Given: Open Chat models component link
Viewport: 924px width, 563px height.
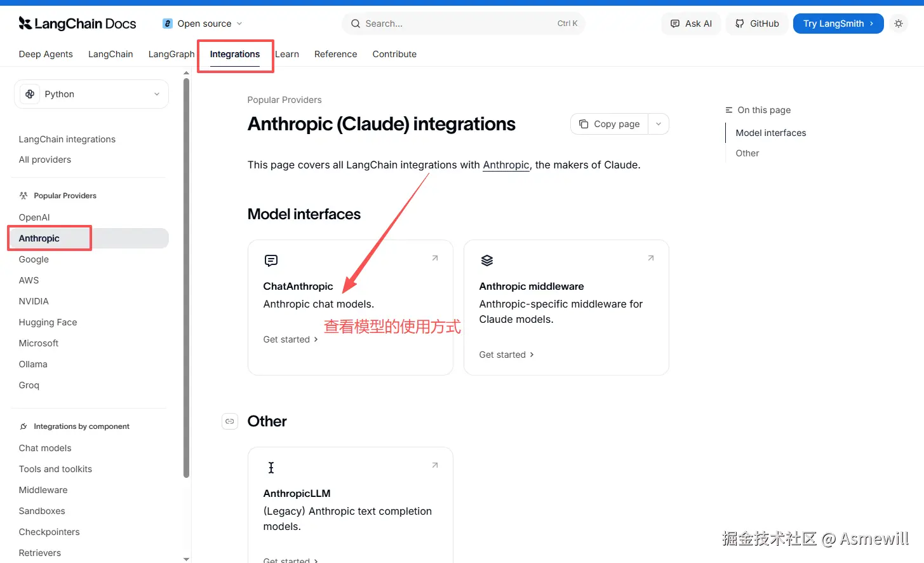Looking at the screenshot, I should coord(45,448).
